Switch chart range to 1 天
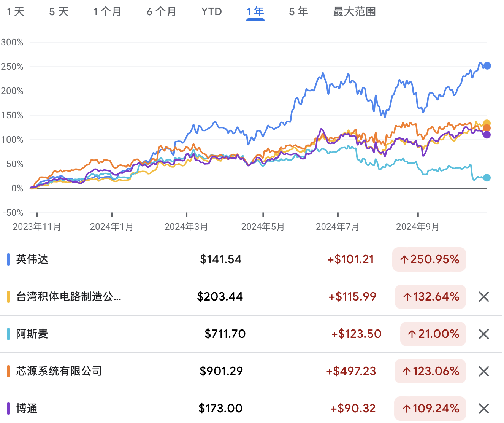Image resolution: width=504 pixels, height=423 pixels. coord(16,12)
